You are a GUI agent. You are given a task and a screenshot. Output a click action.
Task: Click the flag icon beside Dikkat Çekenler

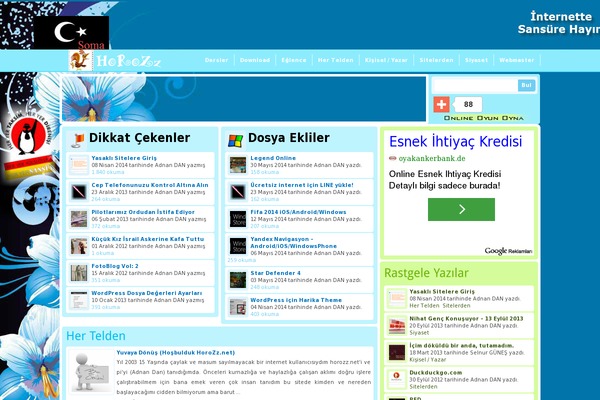(x=77, y=139)
